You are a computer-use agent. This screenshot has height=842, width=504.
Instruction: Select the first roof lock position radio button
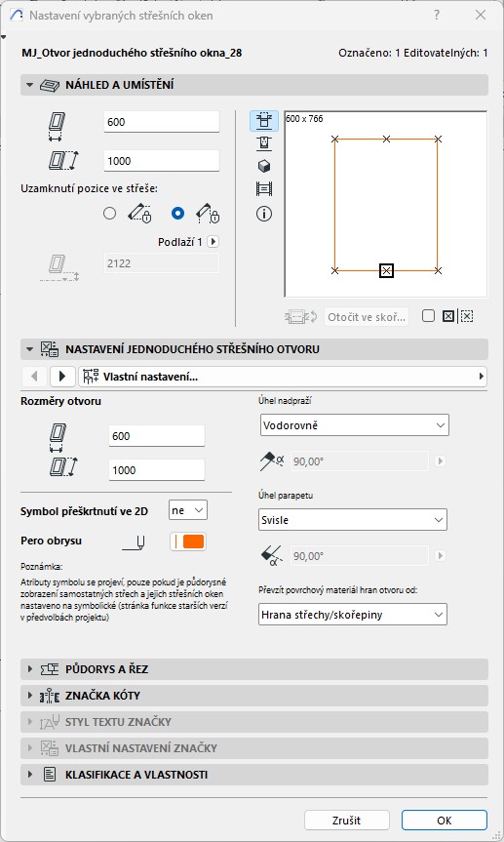pyautogui.click(x=109, y=214)
